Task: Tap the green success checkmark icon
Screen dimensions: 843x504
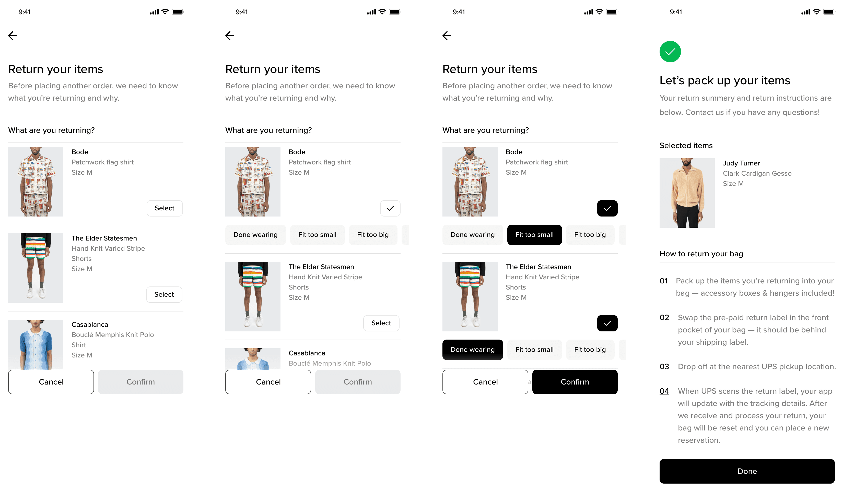Action: point(670,52)
